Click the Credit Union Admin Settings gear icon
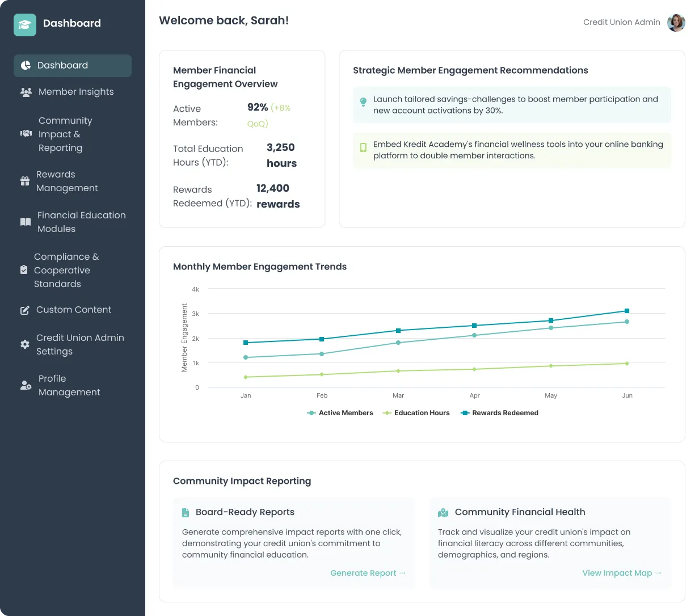This screenshot has height=616, width=699. pos(26,344)
